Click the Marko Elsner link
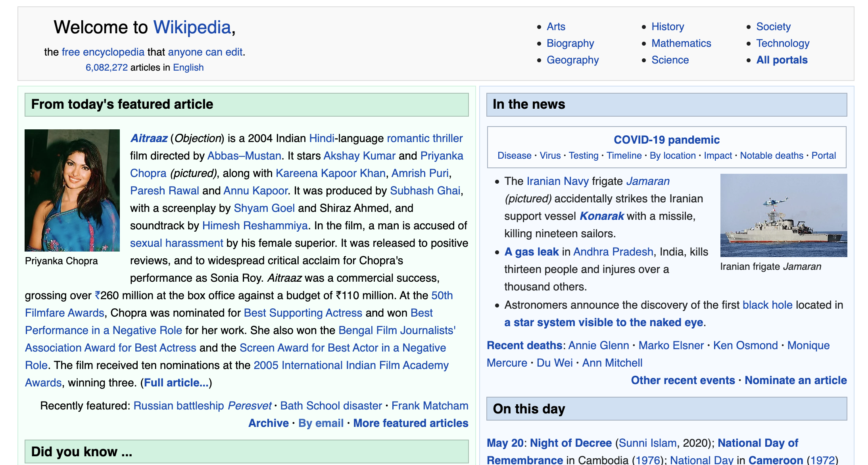Screen dimensions: 868x465 click(671, 346)
